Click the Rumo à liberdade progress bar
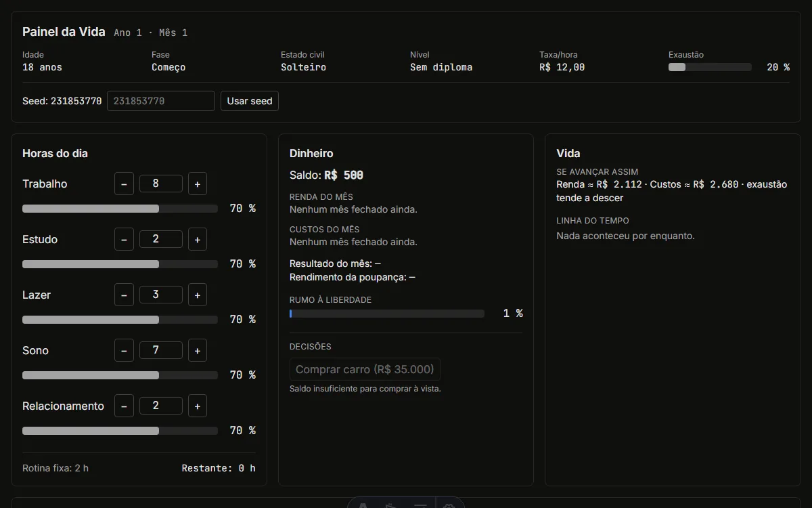The image size is (812, 508). (387, 314)
